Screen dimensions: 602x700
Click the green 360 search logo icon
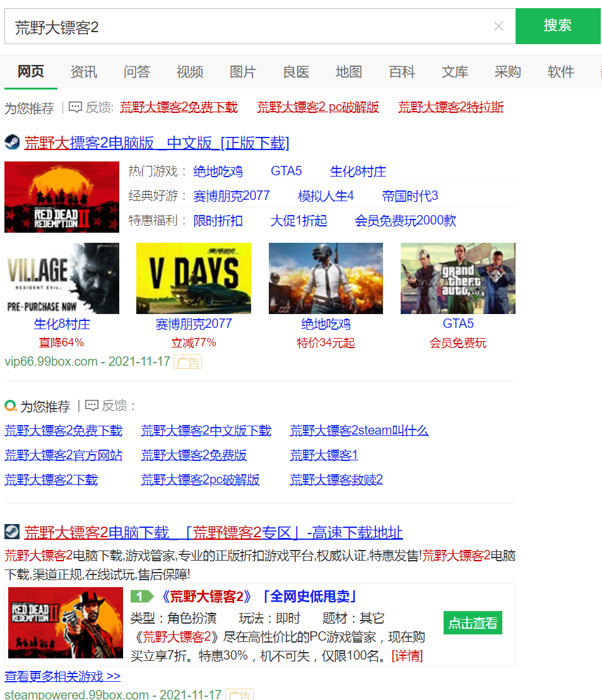point(11,405)
